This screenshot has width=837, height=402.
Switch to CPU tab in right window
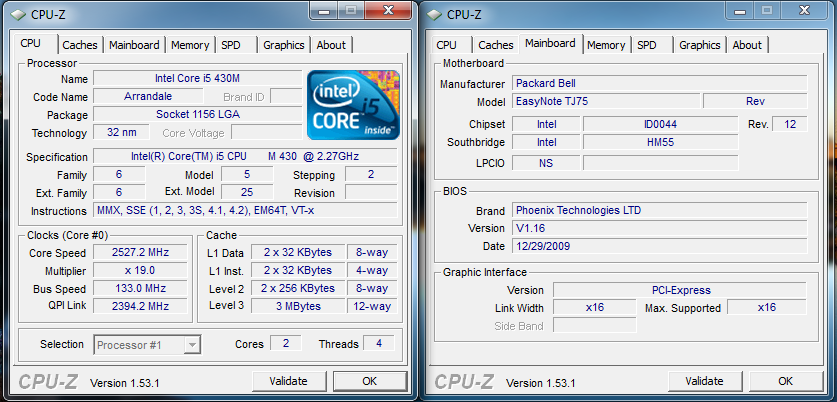[x=446, y=45]
